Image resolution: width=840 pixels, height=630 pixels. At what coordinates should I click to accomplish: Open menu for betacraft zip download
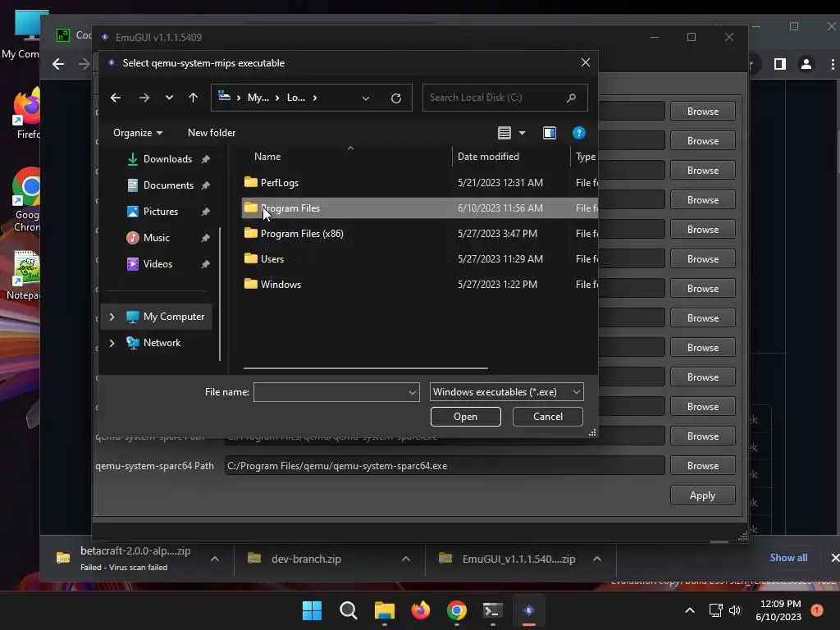pos(215,559)
